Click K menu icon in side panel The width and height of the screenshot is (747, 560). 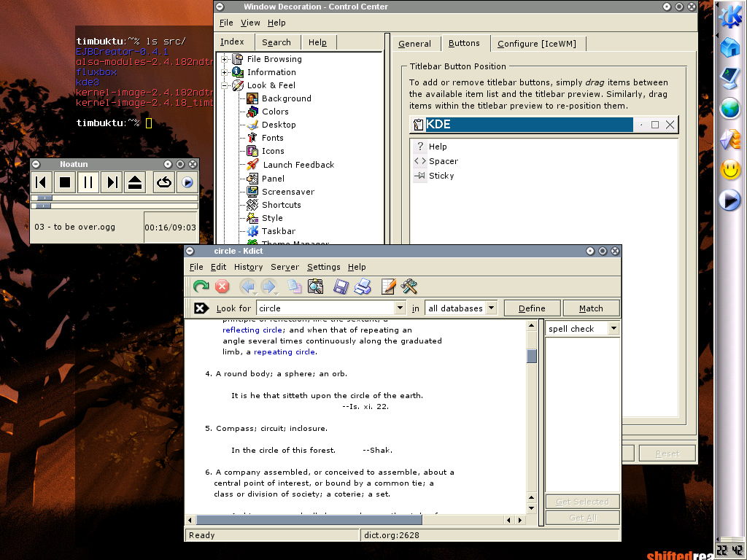(729, 16)
